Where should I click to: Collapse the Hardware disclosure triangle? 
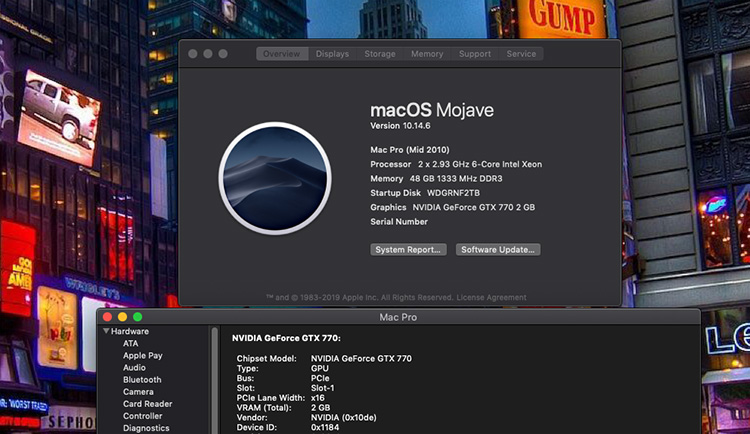click(x=106, y=331)
